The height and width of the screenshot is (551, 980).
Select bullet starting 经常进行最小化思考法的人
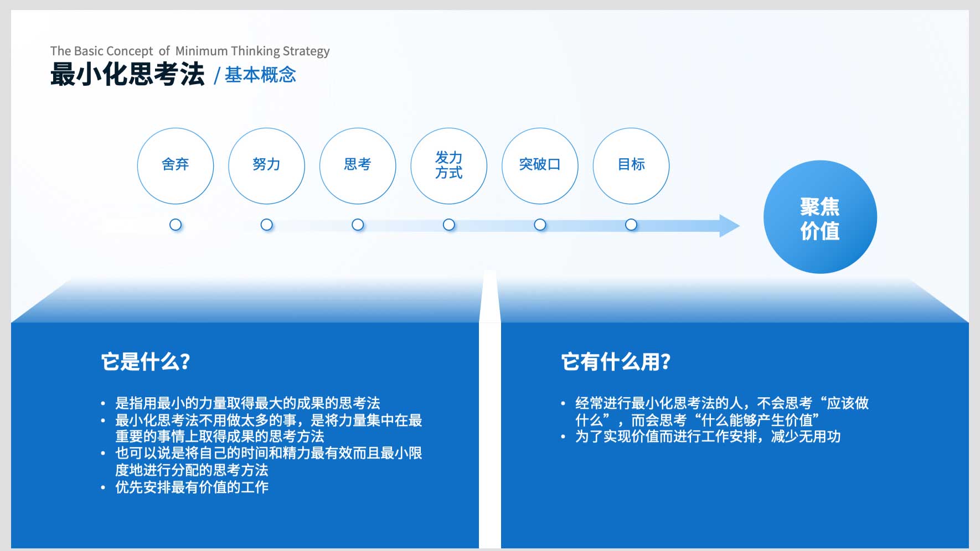tap(722, 411)
